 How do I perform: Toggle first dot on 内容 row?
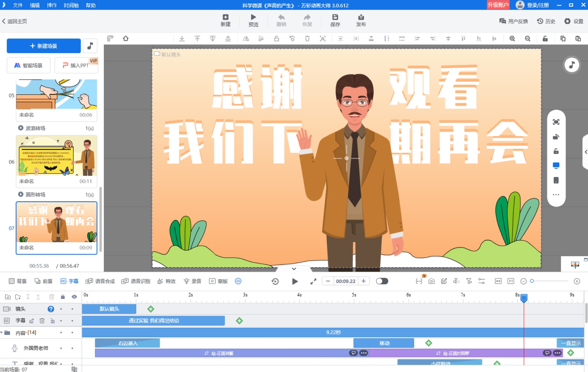point(61,333)
